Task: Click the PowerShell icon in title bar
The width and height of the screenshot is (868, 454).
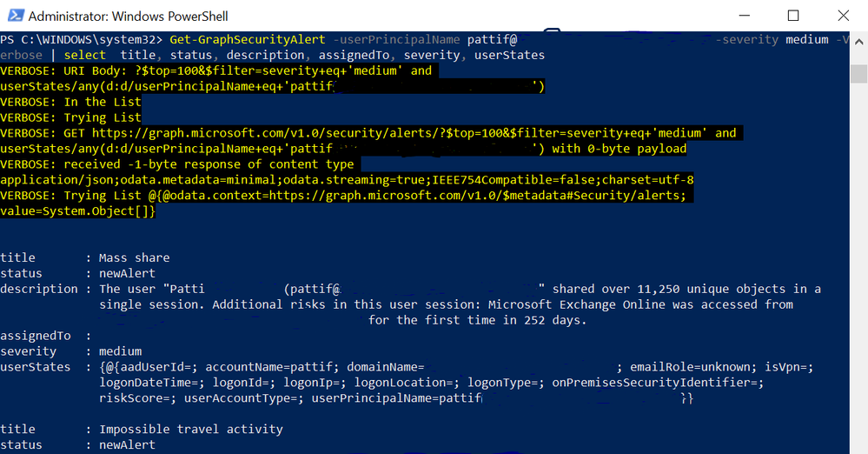Action: [x=15, y=16]
